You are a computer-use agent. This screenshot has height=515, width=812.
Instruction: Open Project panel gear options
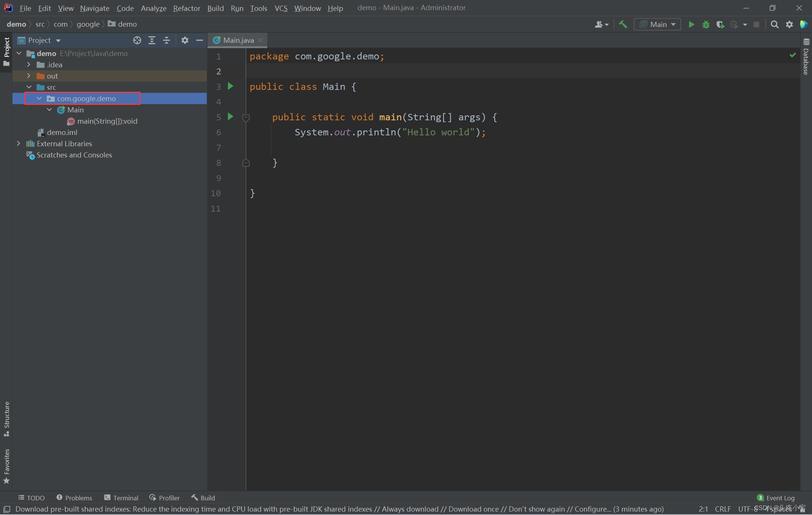(x=185, y=40)
